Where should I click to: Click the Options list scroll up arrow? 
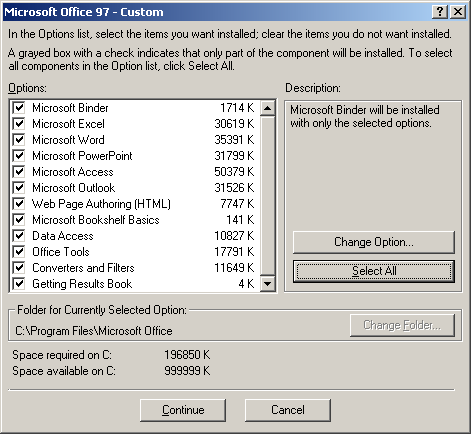pos(267,108)
